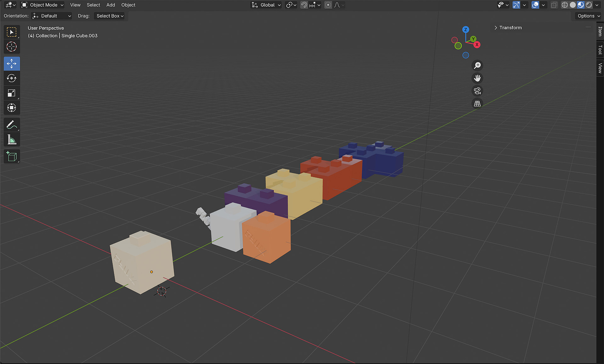Click the Z axis on navigation gizmo
This screenshot has height=364, width=604.
466,30
